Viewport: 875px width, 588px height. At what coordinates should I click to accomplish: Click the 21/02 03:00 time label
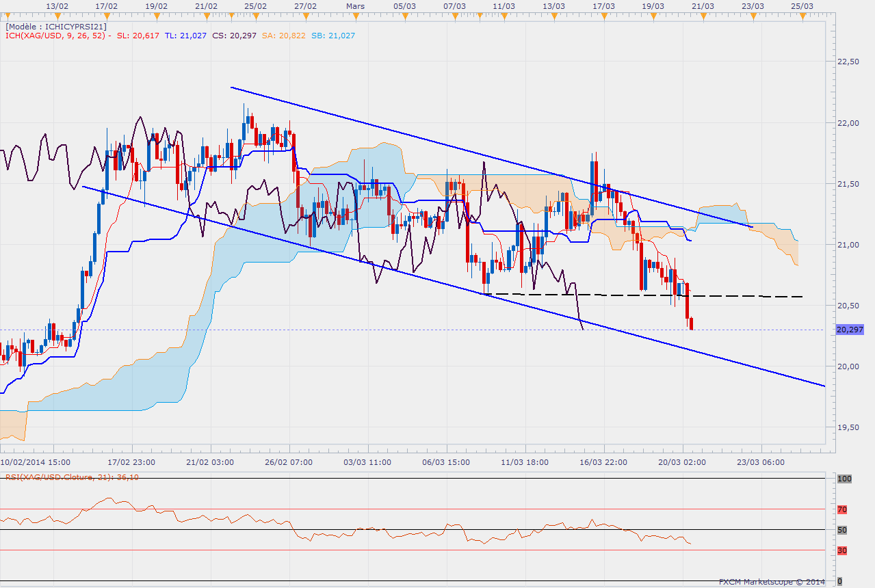point(209,462)
